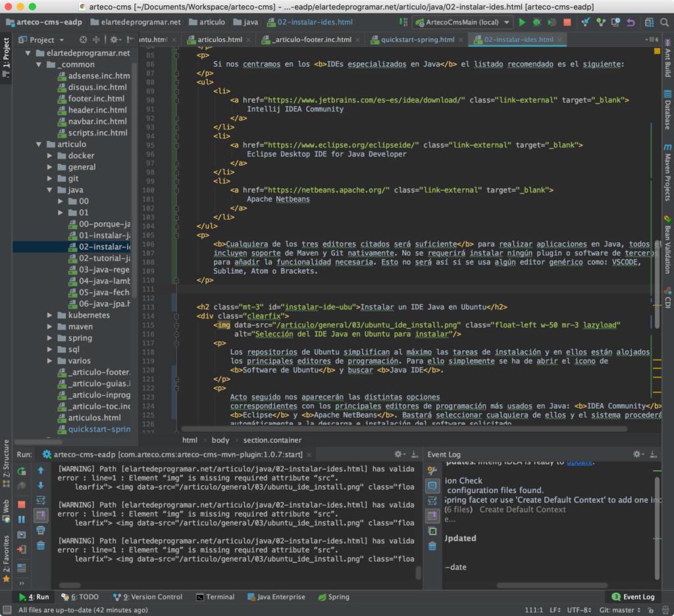Toggle soft-wrap in console output
Screen dimensions: 674x616
(x=41, y=500)
